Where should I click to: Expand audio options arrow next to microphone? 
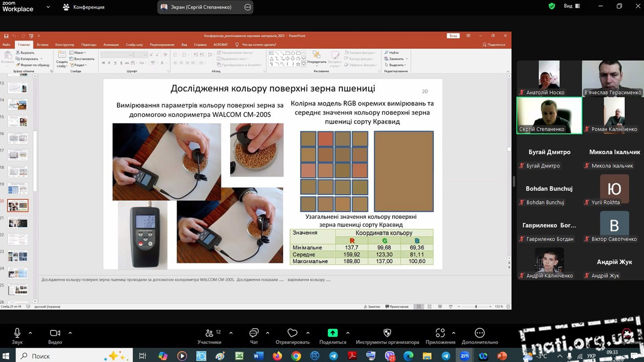click(x=30, y=333)
